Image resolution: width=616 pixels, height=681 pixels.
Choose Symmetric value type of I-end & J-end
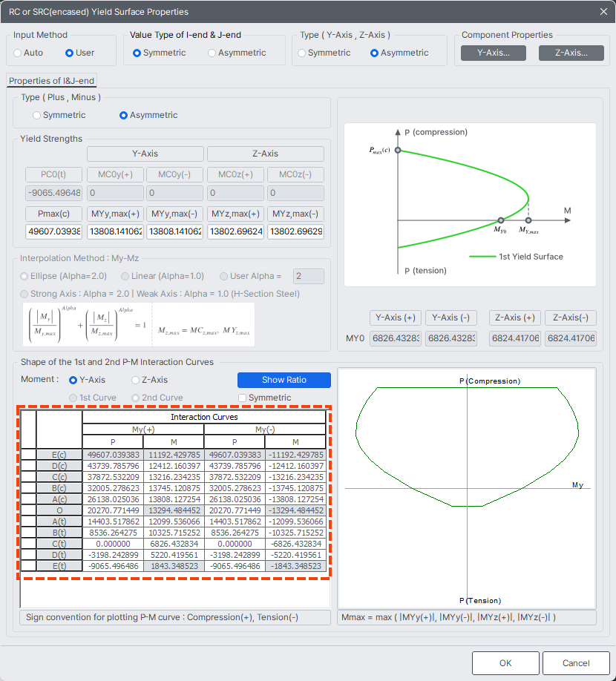159,53
